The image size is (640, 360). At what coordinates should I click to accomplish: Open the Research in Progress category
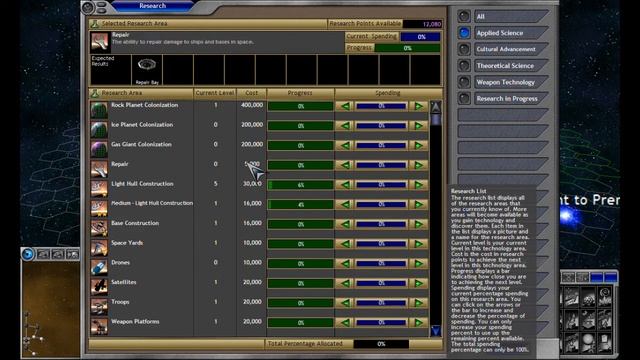[511, 98]
